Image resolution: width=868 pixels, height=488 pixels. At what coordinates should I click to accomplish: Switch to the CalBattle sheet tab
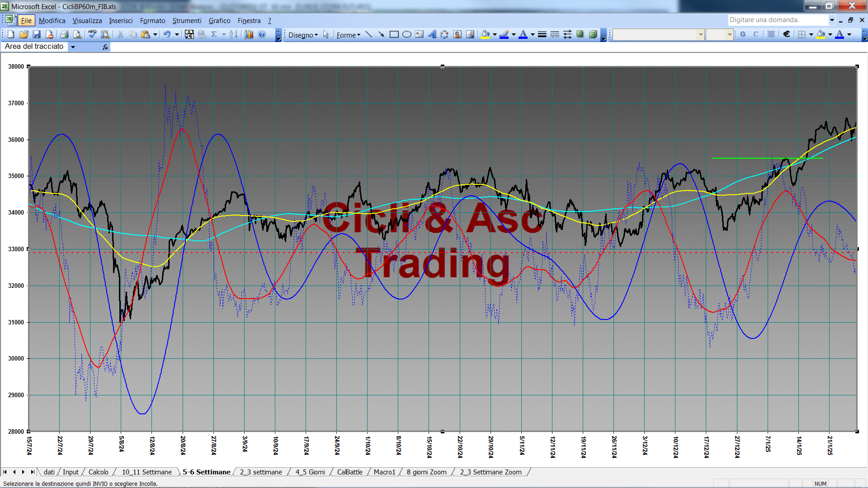(349, 472)
